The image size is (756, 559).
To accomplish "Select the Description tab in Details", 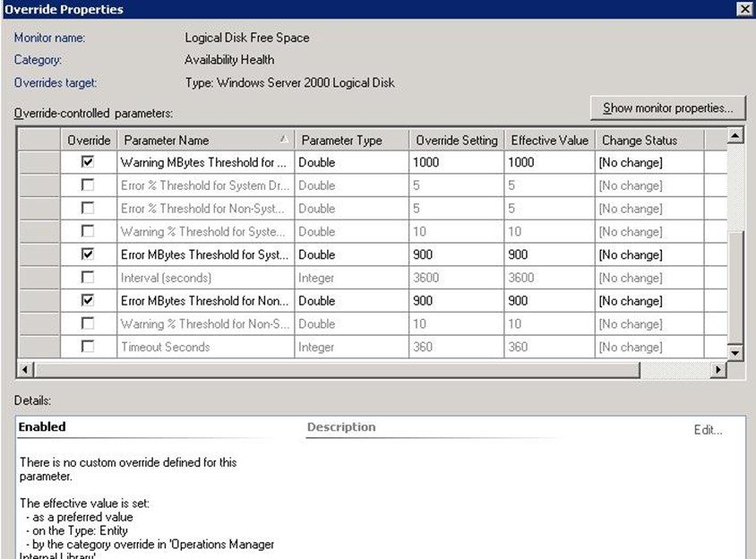I will coord(341,427).
